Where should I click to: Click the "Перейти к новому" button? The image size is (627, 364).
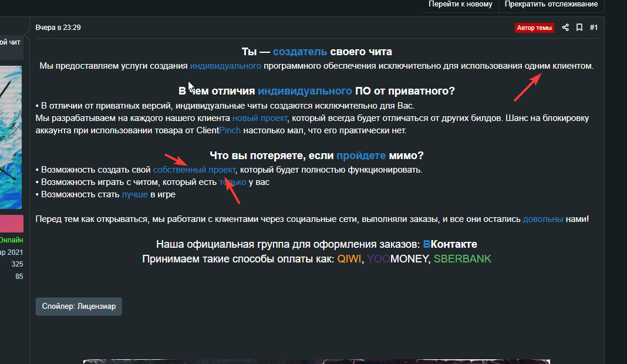(461, 4)
